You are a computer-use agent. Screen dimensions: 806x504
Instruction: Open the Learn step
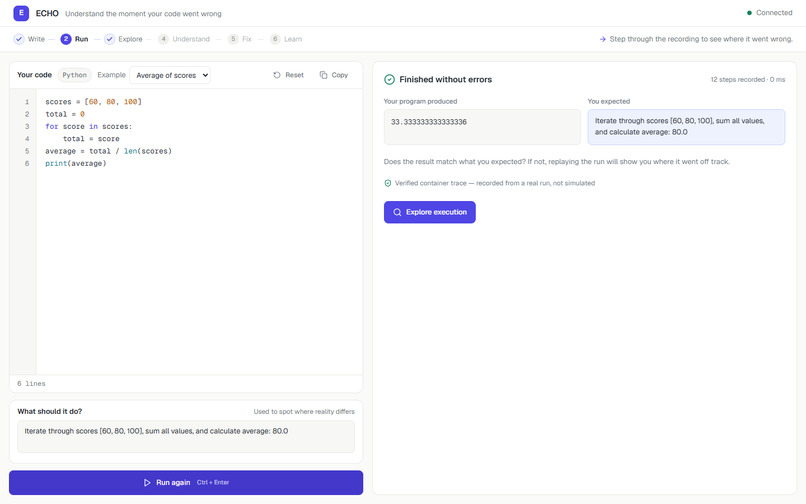[286, 39]
